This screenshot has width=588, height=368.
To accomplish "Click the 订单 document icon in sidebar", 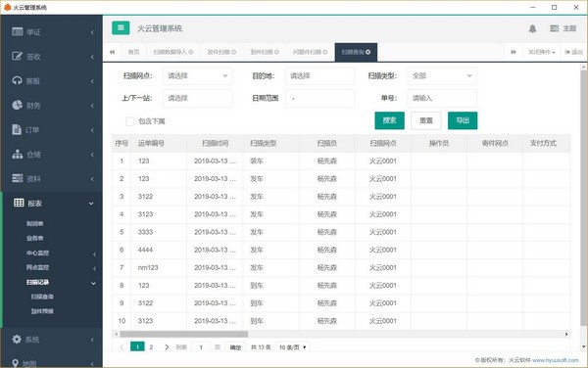I will point(17,129).
